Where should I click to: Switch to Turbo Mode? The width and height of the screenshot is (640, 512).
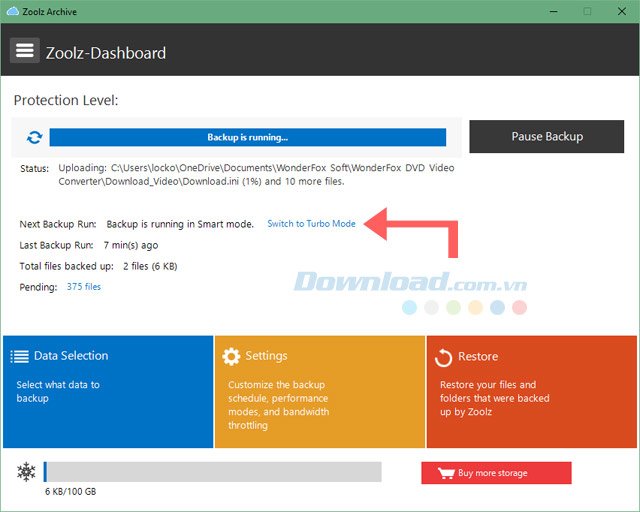coord(311,224)
